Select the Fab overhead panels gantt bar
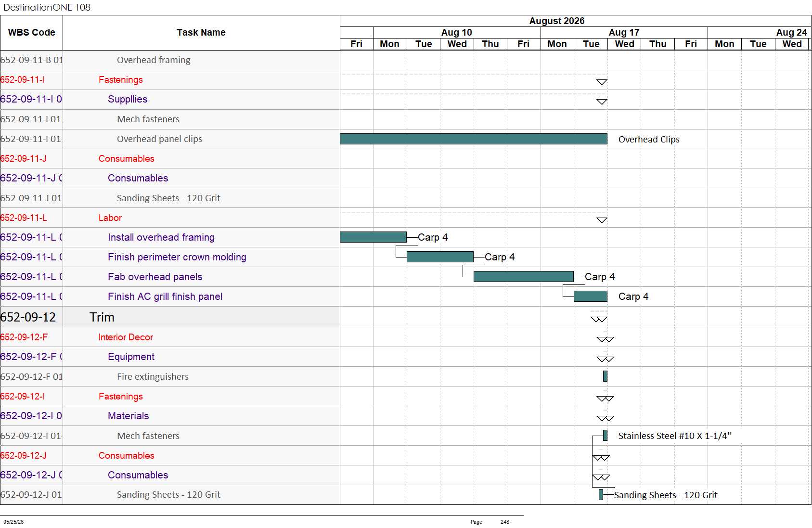 pos(524,277)
